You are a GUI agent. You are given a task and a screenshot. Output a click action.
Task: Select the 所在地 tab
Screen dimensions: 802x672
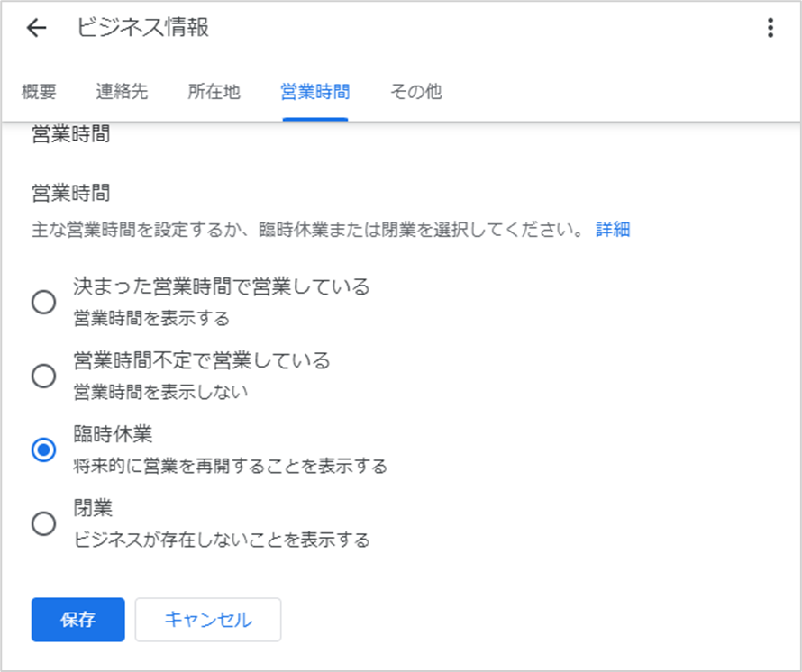coord(214,92)
